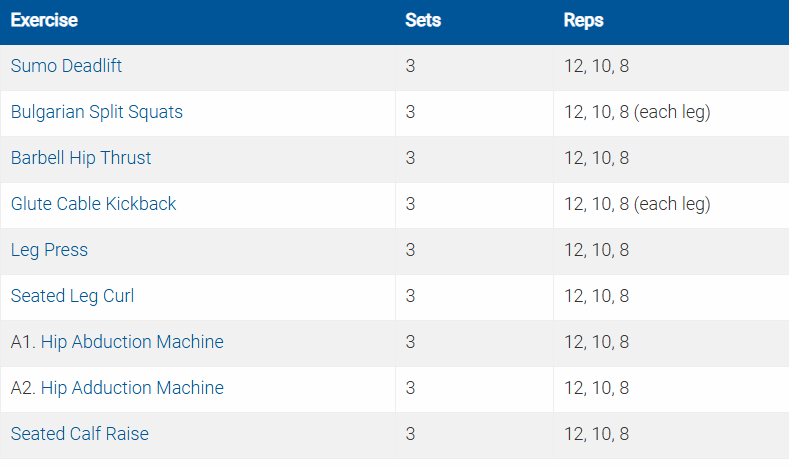
Task: Open the Barbell Hip Thrust link
Action: click(81, 158)
